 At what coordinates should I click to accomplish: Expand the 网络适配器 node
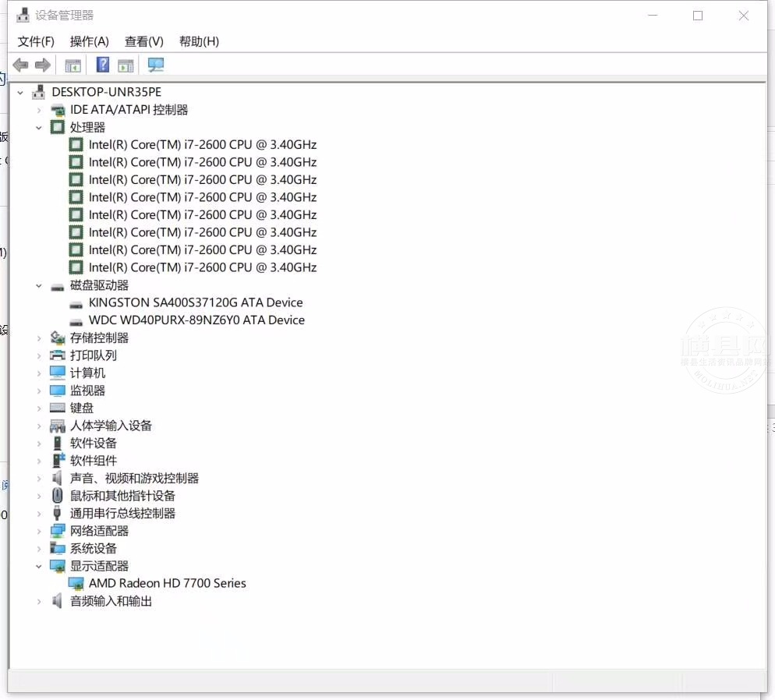pos(38,532)
